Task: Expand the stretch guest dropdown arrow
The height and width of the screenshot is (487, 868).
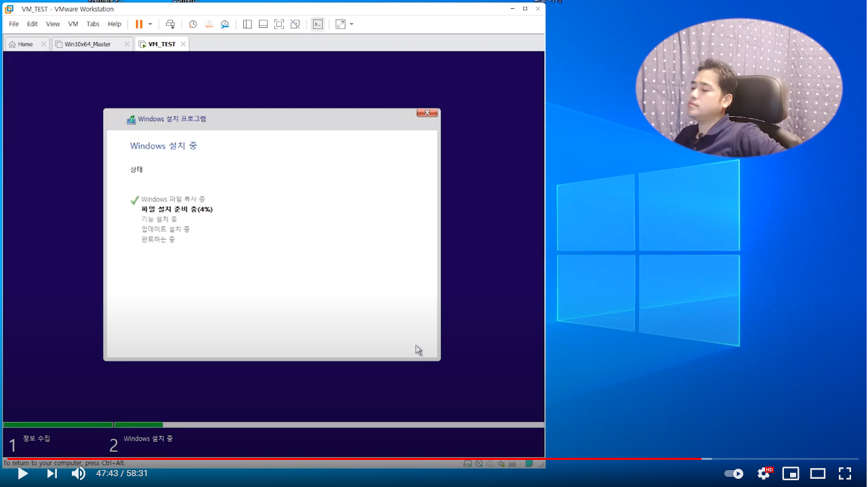Action: 352,24
